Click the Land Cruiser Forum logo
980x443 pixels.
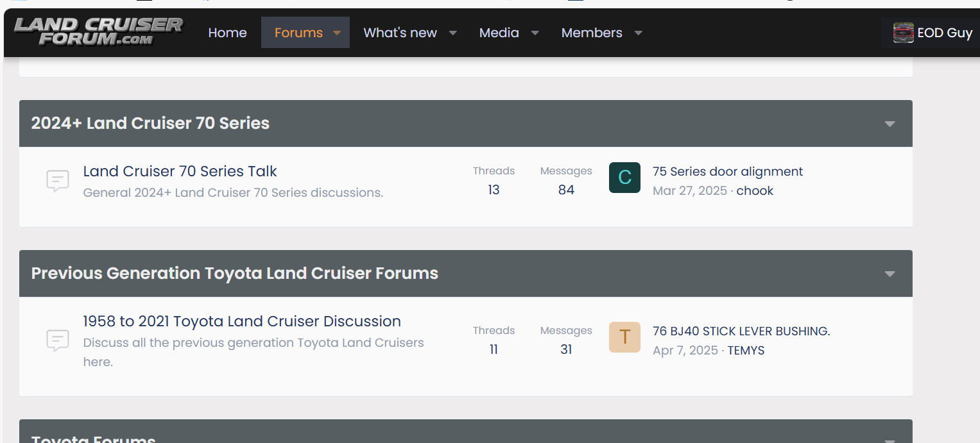click(x=99, y=32)
